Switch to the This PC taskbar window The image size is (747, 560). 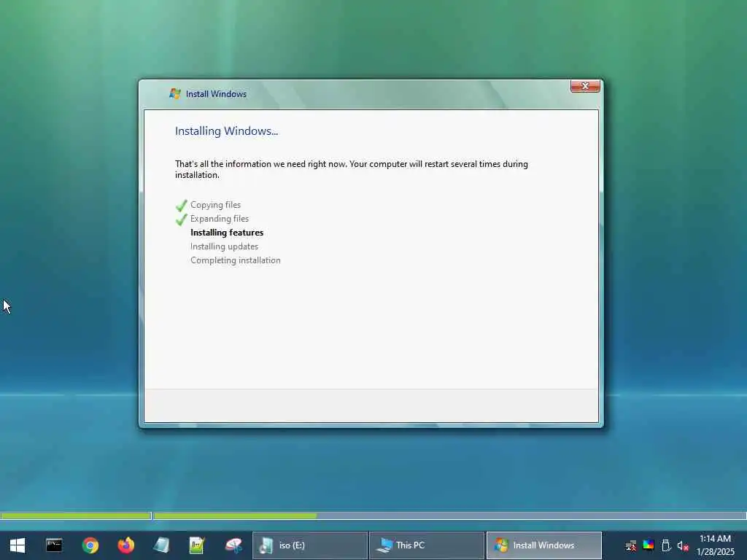426,545
